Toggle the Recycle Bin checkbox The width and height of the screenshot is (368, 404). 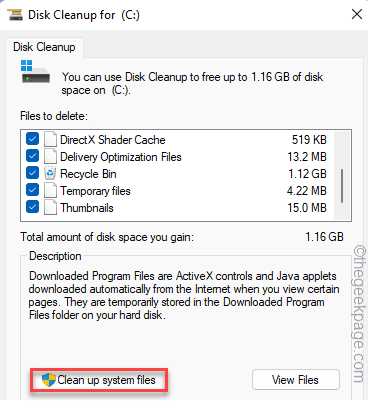[33, 173]
